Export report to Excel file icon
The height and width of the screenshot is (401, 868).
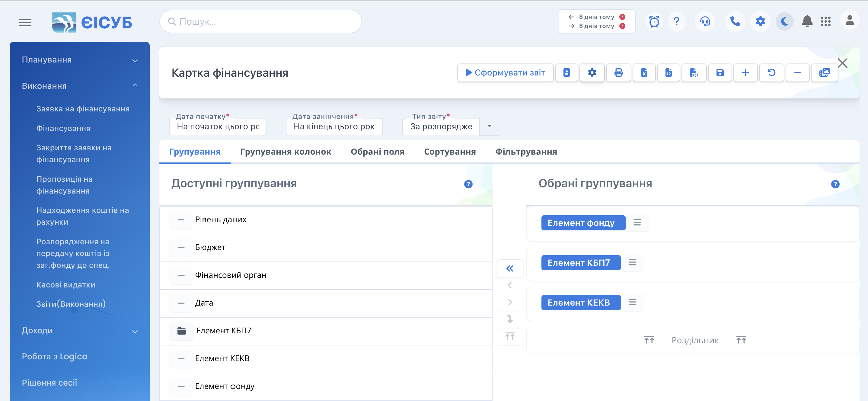pyautogui.click(x=644, y=72)
